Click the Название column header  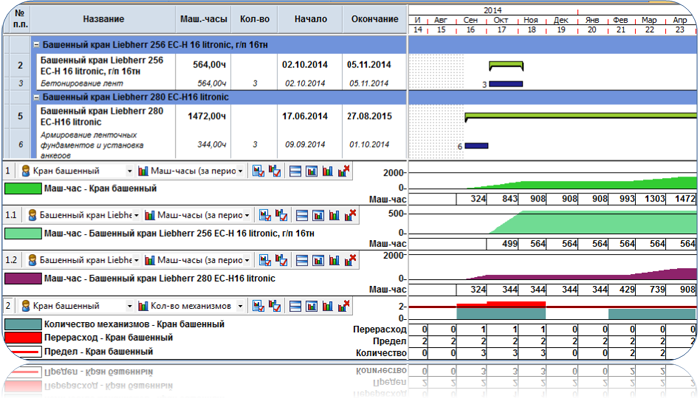coord(103,19)
